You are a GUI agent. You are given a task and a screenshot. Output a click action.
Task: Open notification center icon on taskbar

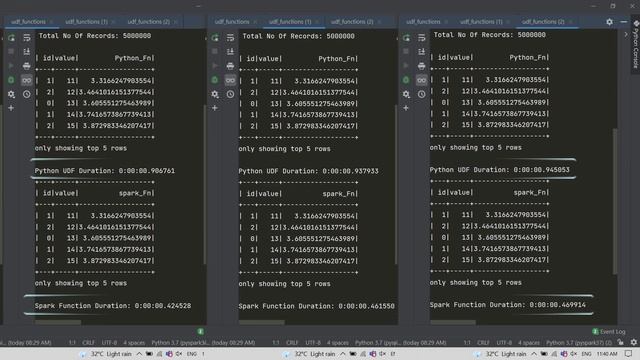629,353
